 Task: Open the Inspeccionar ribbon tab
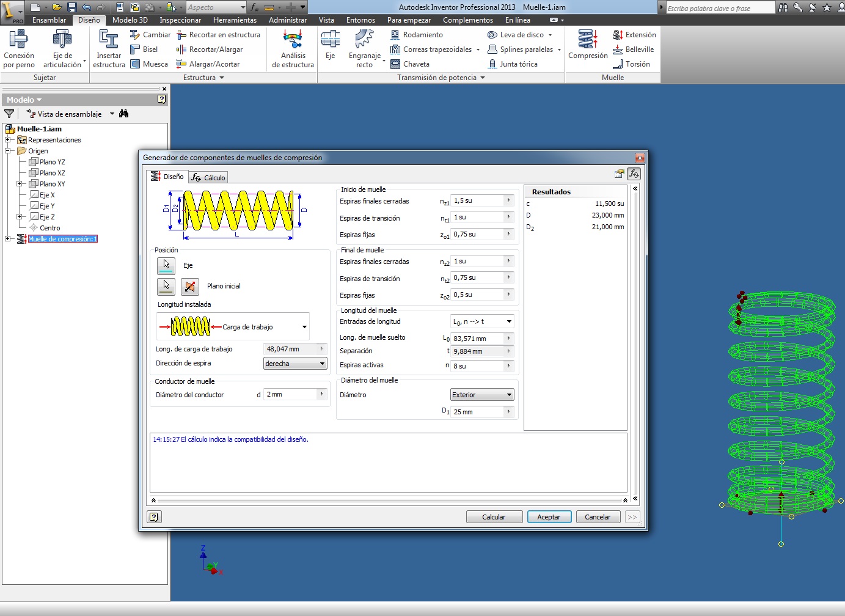click(180, 20)
